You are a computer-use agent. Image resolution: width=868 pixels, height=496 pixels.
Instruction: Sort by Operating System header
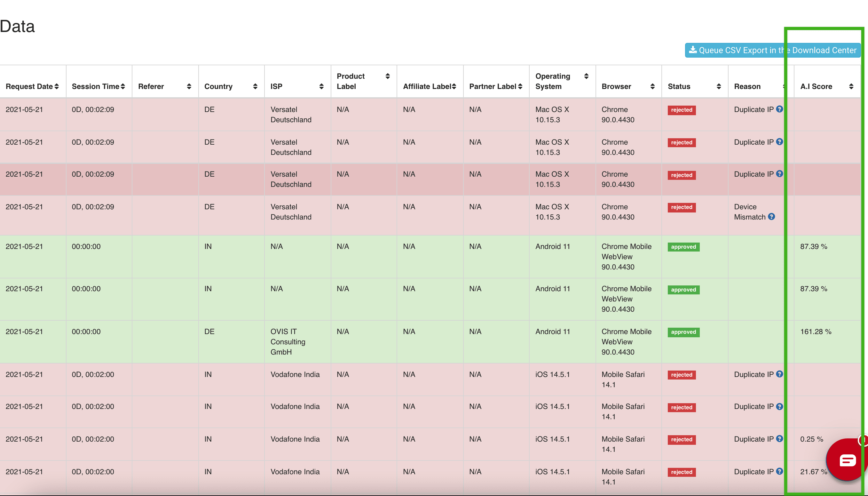[x=586, y=76]
